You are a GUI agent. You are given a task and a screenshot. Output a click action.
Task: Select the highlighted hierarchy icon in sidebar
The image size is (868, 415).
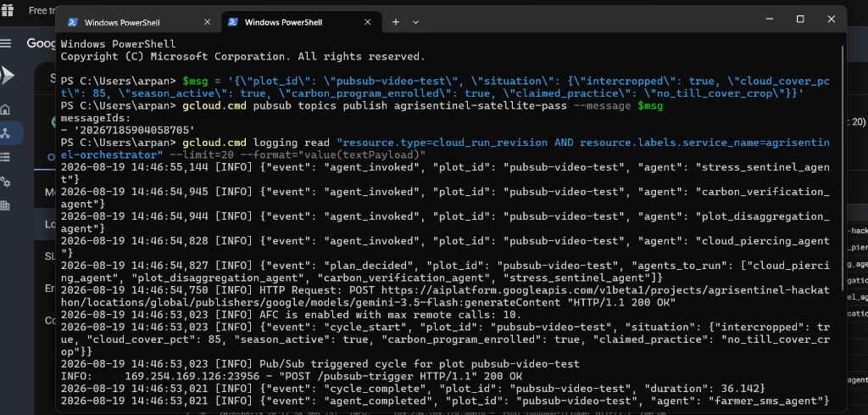(x=6, y=133)
